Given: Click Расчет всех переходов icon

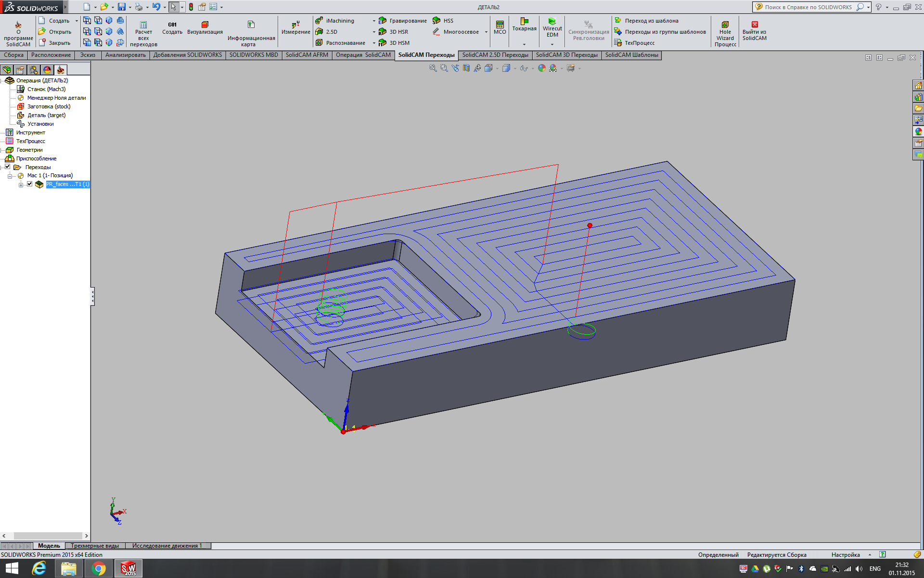Looking at the screenshot, I should (143, 25).
